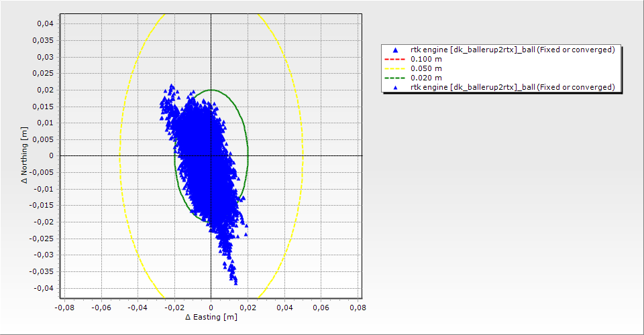The width and height of the screenshot is (644, 335).
Task: Click the "0,025" Northing tick label
Action: (43, 73)
